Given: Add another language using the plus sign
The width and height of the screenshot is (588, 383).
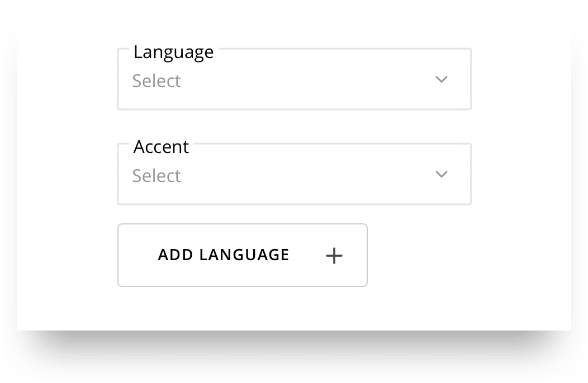Looking at the screenshot, I should (x=334, y=256).
